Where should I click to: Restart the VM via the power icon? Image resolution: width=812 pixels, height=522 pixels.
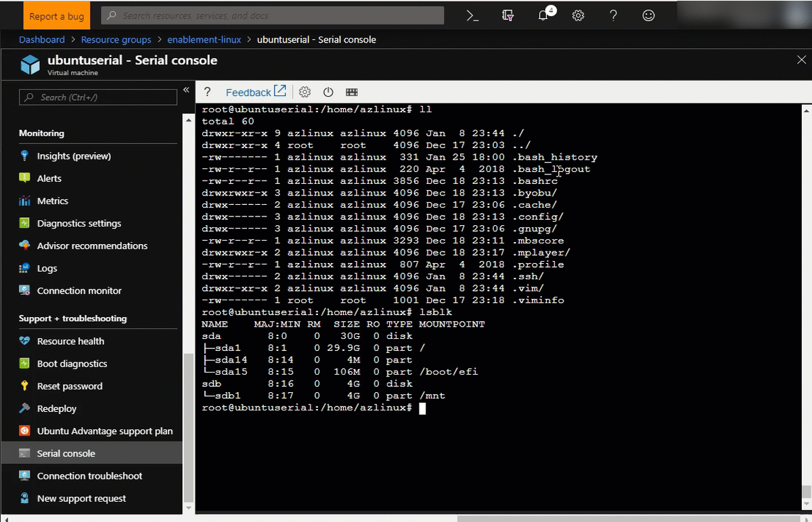tap(328, 92)
